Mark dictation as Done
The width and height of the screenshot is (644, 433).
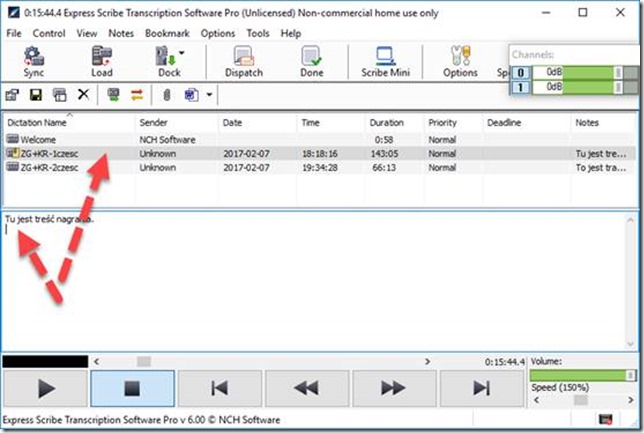click(x=311, y=62)
